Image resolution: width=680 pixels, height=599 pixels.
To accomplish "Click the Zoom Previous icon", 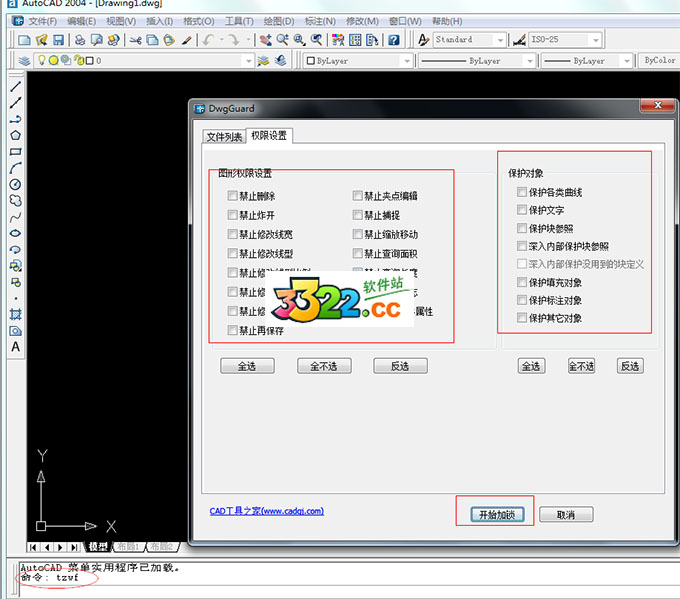I will click(x=317, y=40).
